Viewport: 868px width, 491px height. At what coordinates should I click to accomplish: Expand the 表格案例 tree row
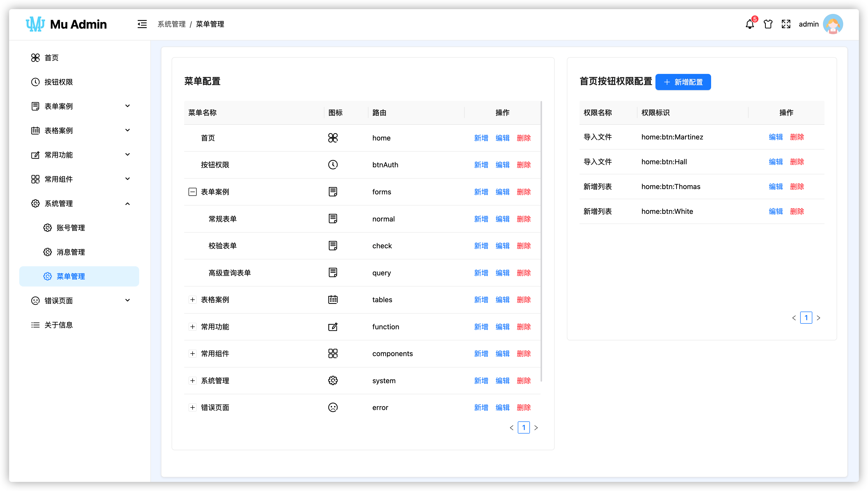(x=193, y=300)
